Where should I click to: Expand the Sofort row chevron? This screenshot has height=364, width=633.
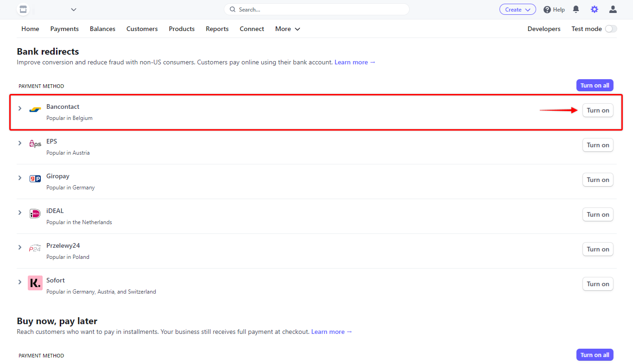[x=19, y=282]
